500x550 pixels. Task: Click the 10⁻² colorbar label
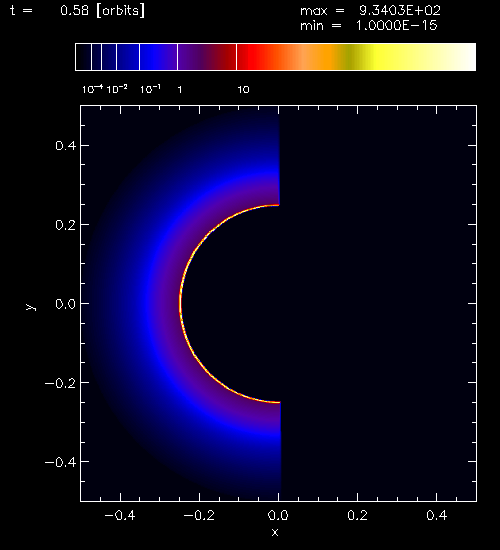pos(116,89)
